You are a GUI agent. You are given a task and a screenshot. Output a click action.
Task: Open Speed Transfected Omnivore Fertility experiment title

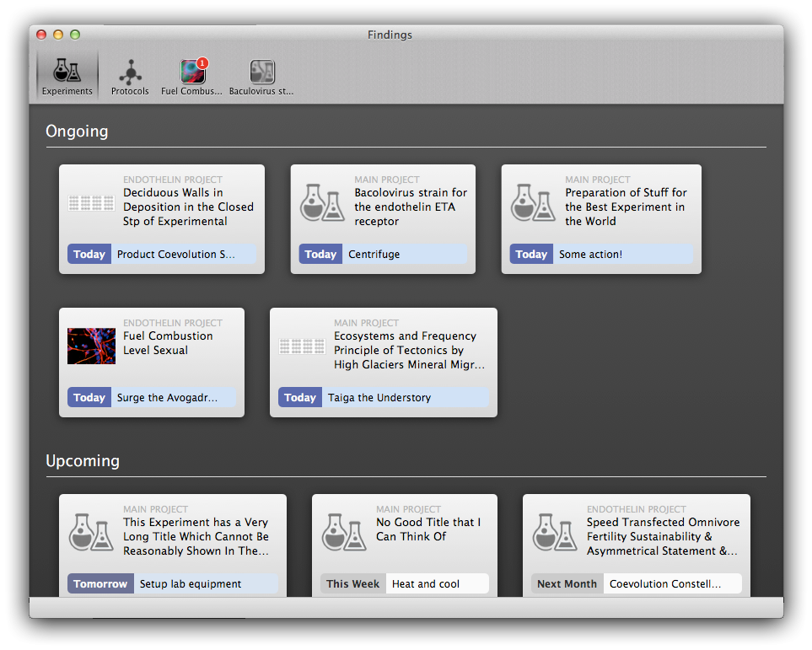click(x=663, y=536)
